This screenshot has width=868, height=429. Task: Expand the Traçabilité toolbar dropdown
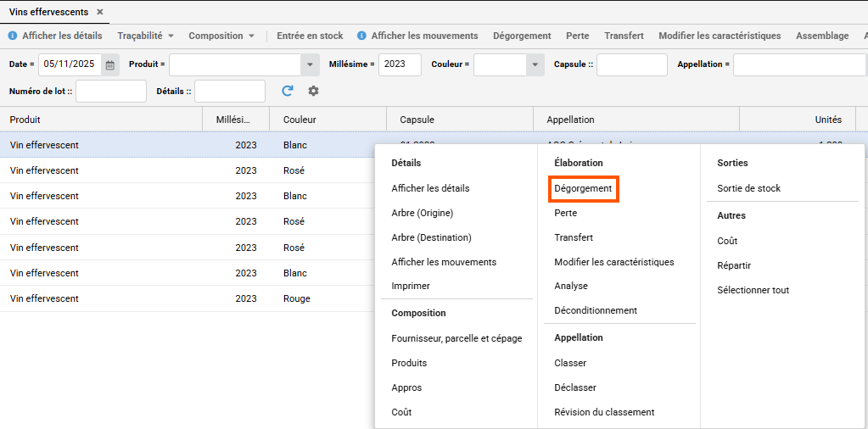pos(171,36)
